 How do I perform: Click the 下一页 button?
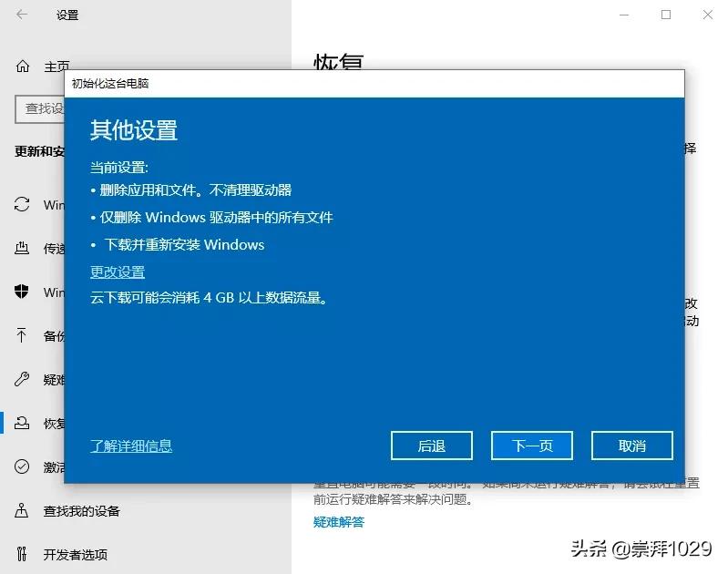click(x=531, y=446)
